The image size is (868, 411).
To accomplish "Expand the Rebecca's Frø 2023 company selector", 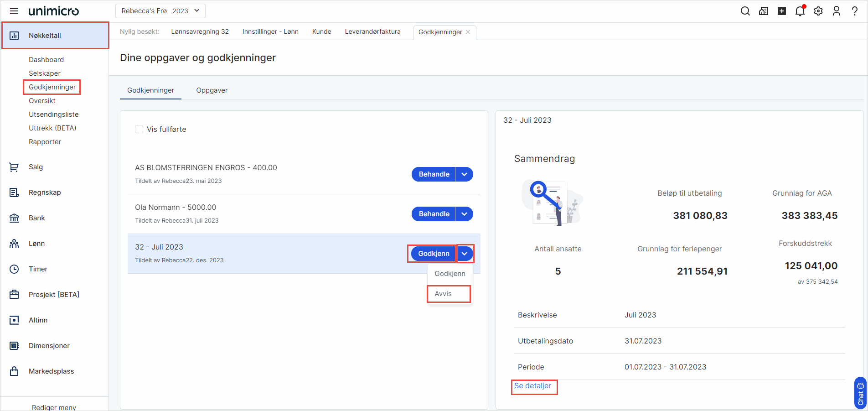I will [x=160, y=11].
